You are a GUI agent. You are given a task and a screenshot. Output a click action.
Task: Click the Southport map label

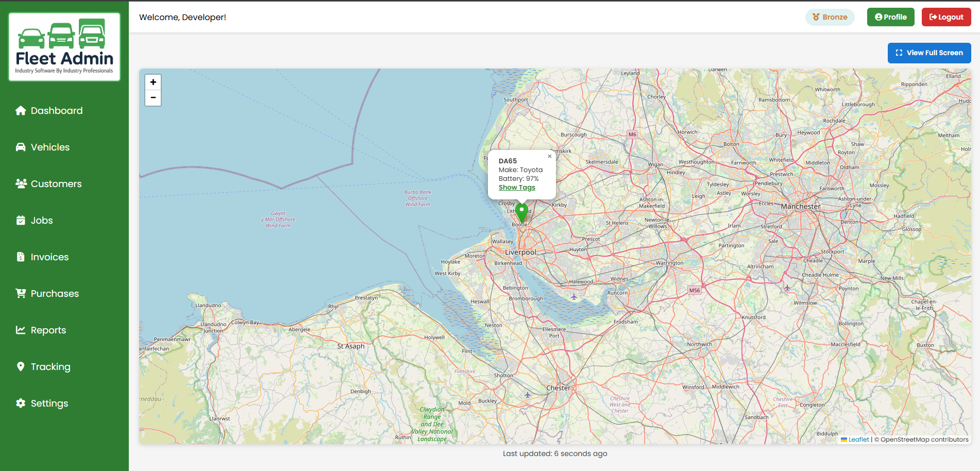click(x=515, y=99)
